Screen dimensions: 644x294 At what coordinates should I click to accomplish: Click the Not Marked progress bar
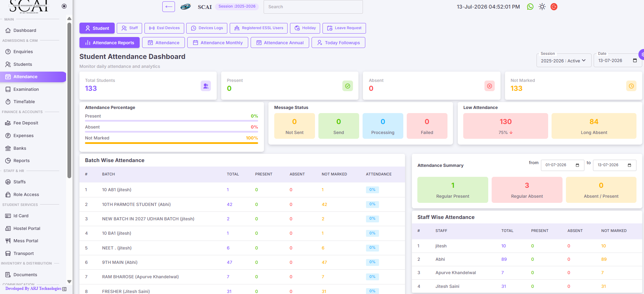tap(172, 143)
